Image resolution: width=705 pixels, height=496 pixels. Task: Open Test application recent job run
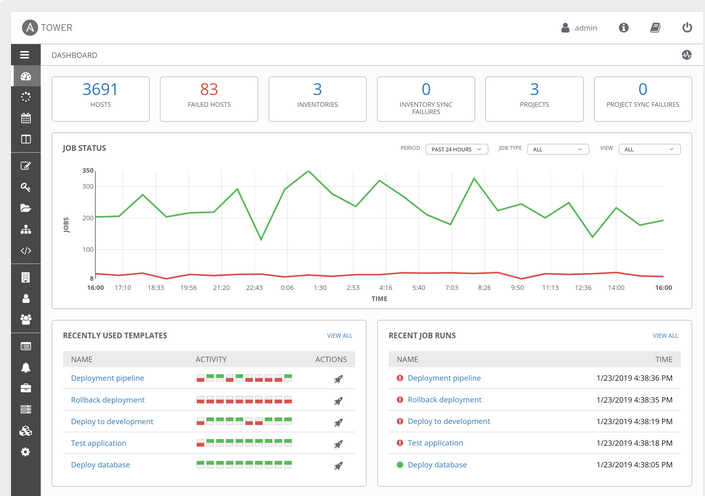435,443
